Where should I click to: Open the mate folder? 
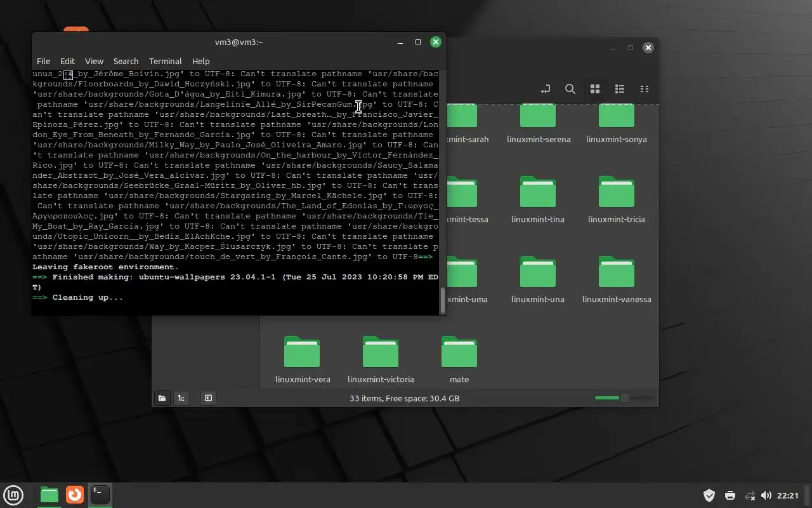459,360
